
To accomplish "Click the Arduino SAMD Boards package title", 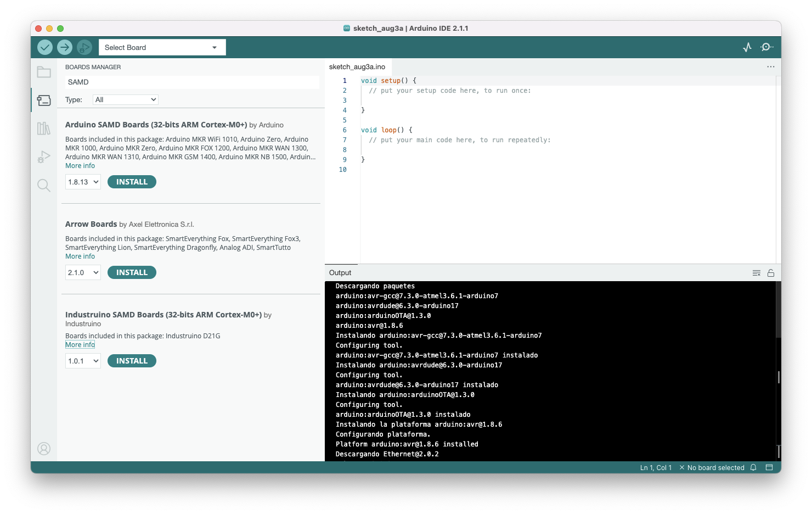I will tap(156, 125).
